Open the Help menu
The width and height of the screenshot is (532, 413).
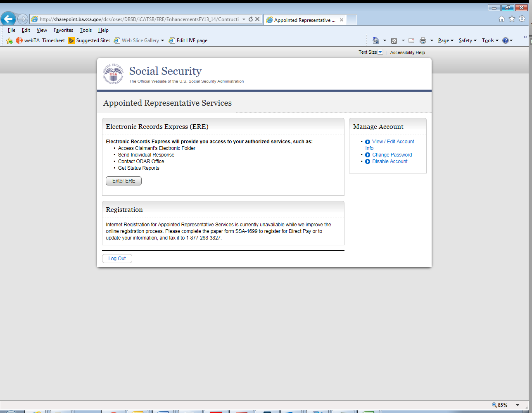click(x=103, y=30)
